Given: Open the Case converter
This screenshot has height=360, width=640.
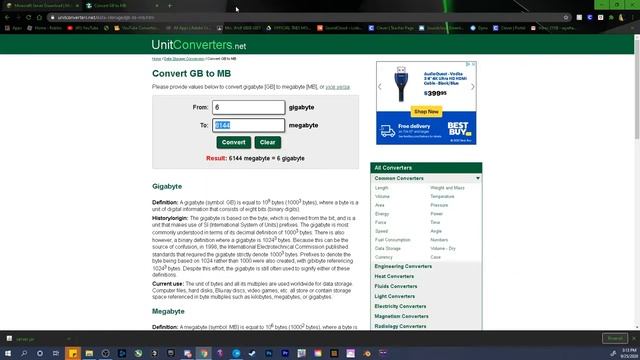Looking at the screenshot, I should click(436, 257).
